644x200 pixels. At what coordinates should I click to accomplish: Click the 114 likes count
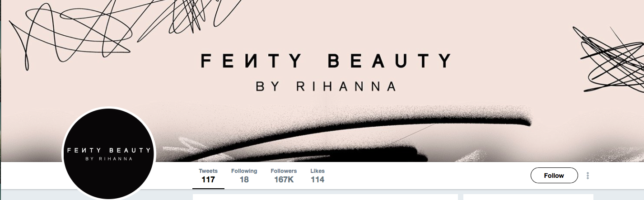point(317,180)
